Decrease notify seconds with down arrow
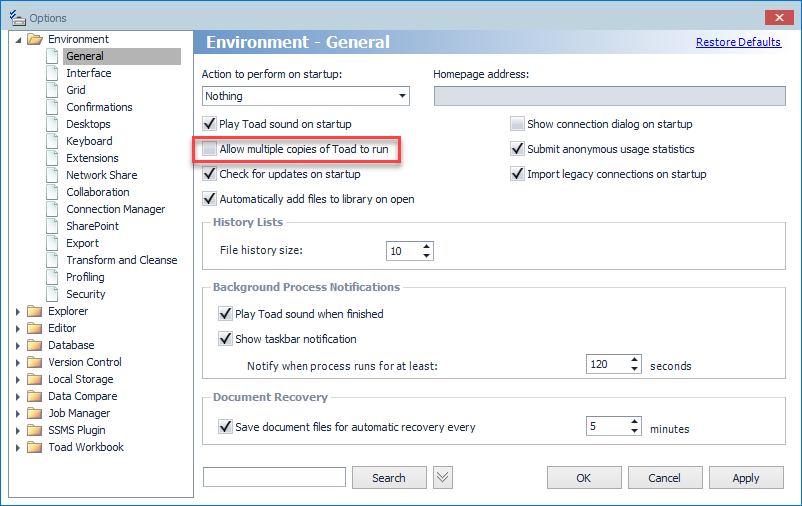This screenshot has width=802, height=506. tap(634, 368)
